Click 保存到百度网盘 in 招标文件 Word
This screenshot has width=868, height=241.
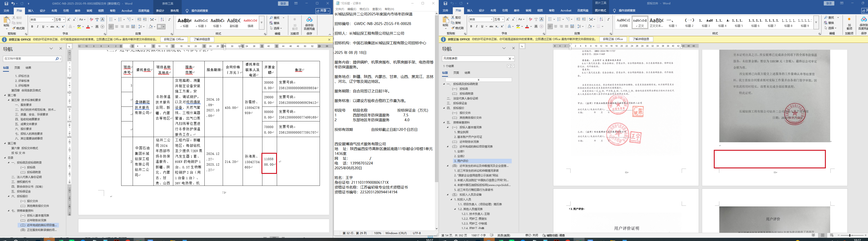309,24
